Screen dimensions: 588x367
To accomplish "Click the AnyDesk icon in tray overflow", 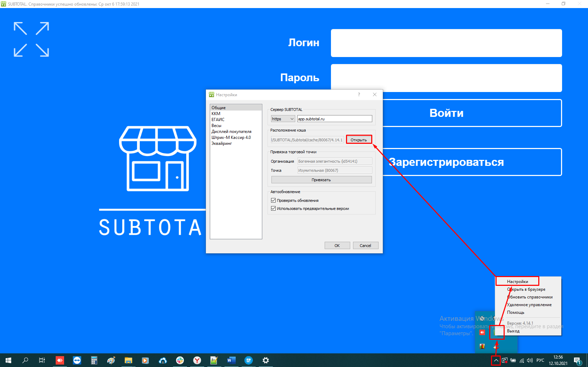I will 482,332.
